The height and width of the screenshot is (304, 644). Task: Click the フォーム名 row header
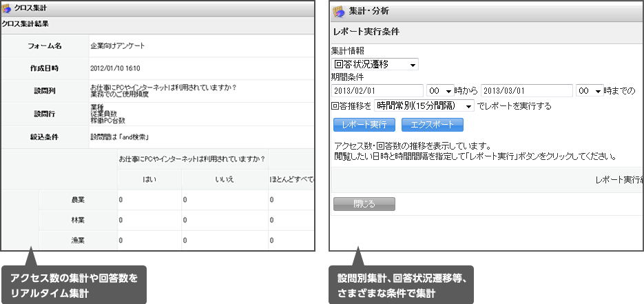(45, 46)
